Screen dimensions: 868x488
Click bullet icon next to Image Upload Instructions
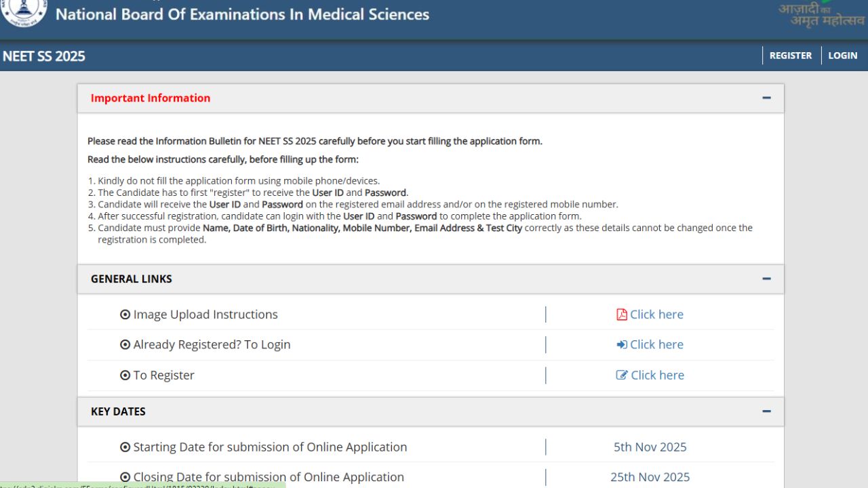[125, 314]
